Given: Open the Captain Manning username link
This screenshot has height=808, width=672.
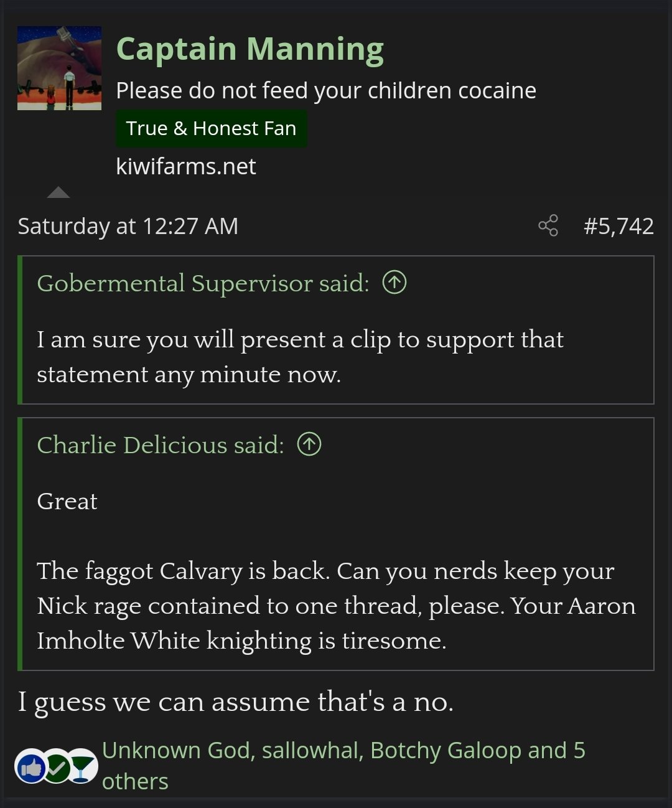Looking at the screenshot, I should pyautogui.click(x=250, y=49).
